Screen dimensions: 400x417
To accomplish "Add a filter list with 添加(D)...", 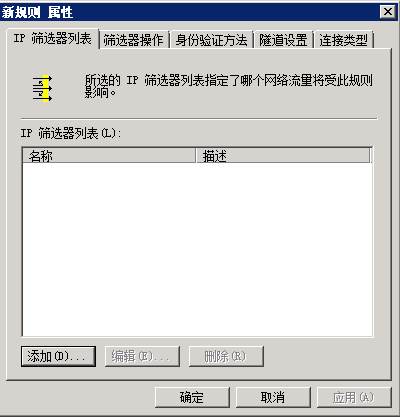I will point(58,356).
